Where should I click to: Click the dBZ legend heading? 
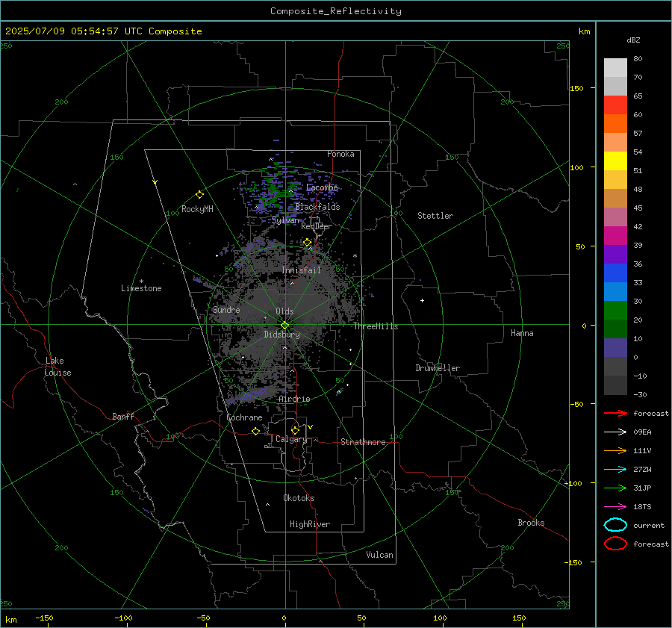(633, 40)
